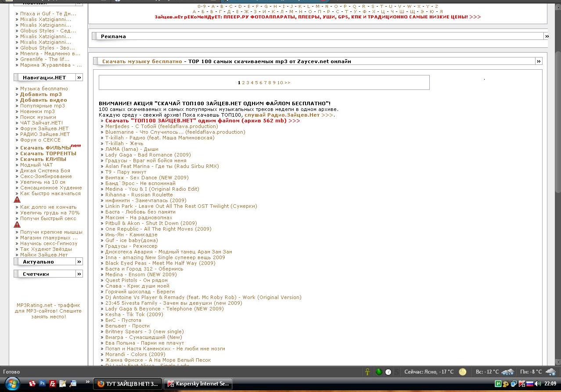Open Monday forecast snow cloud icon
561x392 pixels.
(x=550, y=372)
